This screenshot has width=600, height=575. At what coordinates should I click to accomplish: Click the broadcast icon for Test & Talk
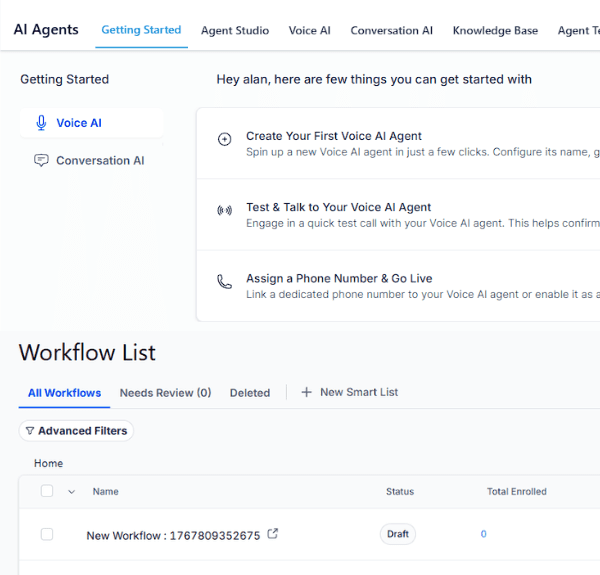click(225, 210)
